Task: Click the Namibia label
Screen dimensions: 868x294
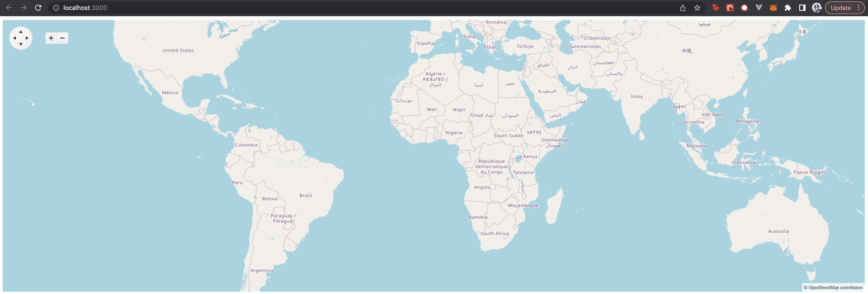Action: [477, 217]
